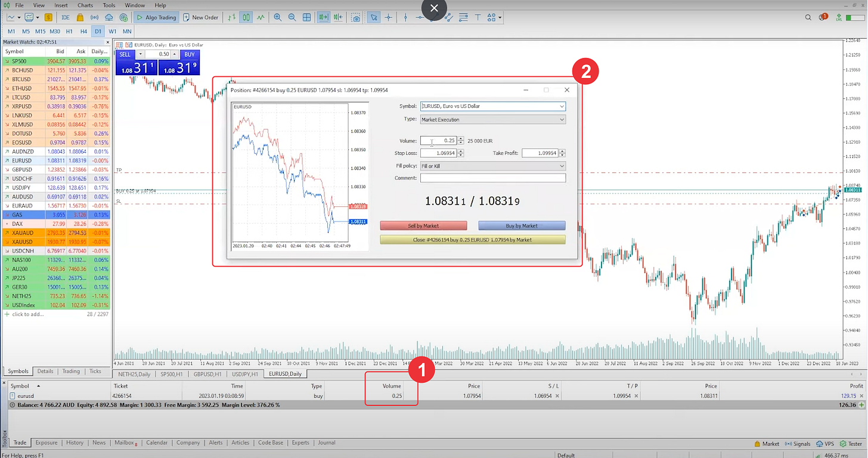Click the Stop Loss 1.06954 input field
Viewport: 868px width, 458px height.
(439, 153)
